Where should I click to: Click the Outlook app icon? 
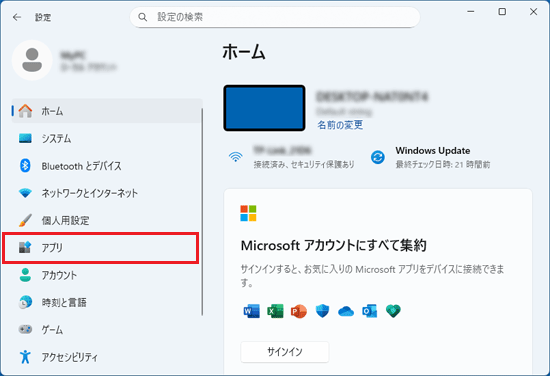[370, 311]
